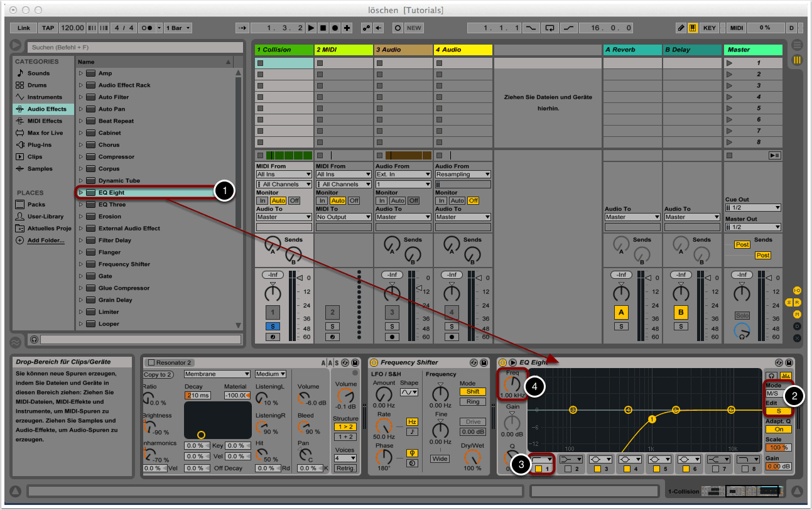Image resolution: width=812 pixels, height=510 pixels.
Task: Click the Play button in transport bar
Action: click(x=311, y=28)
